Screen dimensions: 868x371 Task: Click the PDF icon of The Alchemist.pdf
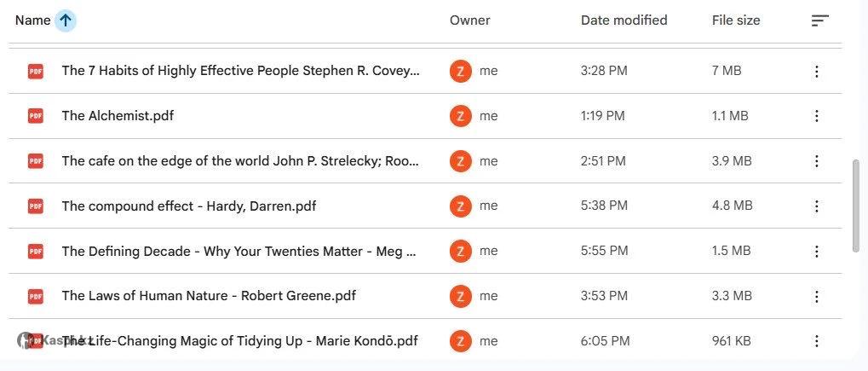tap(35, 116)
